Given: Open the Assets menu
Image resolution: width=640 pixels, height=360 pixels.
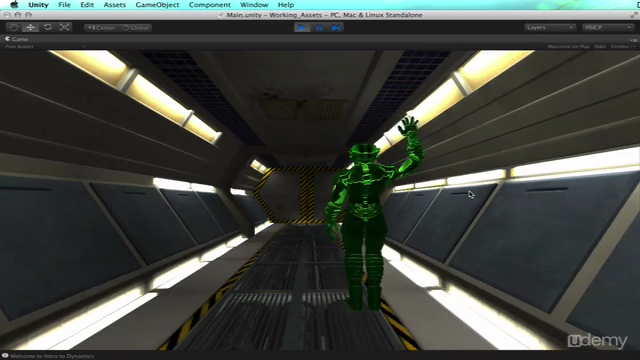Looking at the screenshot, I should click(115, 5).
